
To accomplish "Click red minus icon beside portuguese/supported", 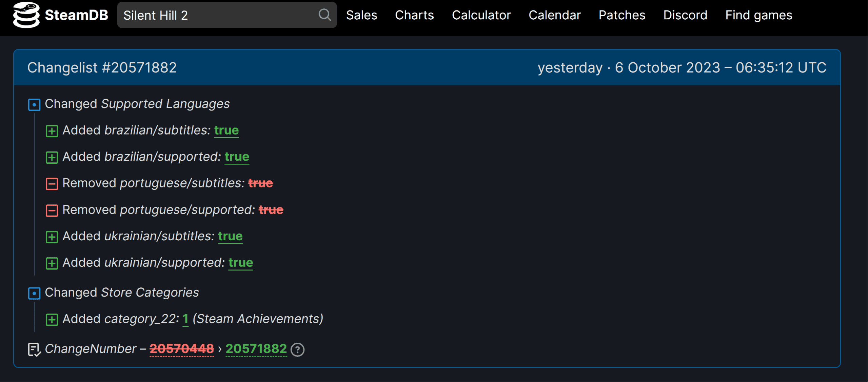I will 52,210.
